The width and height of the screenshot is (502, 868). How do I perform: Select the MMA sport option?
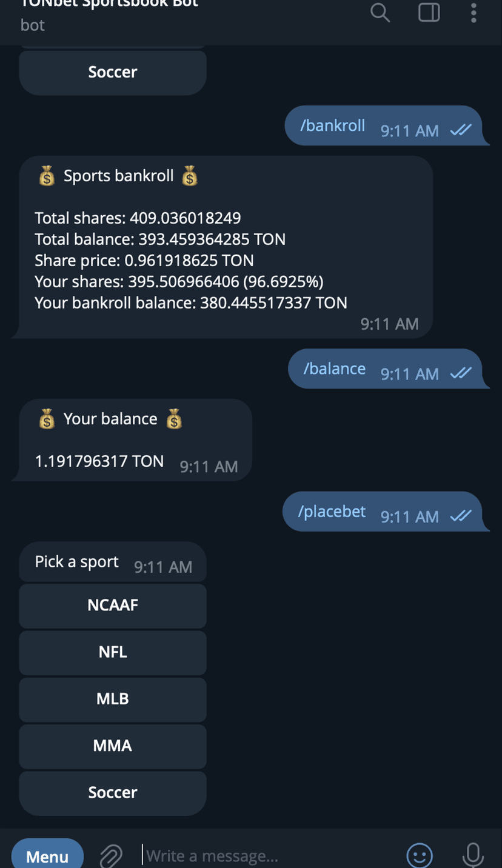113,746
